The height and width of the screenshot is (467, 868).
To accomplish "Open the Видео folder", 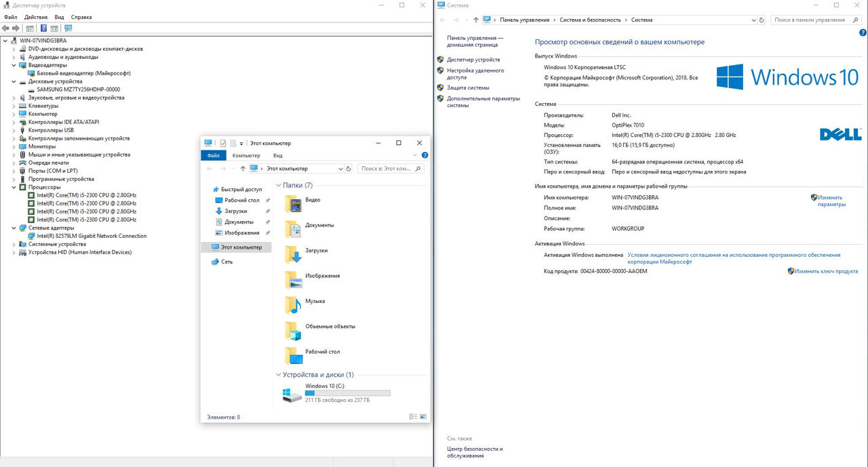I will [313, 201].
